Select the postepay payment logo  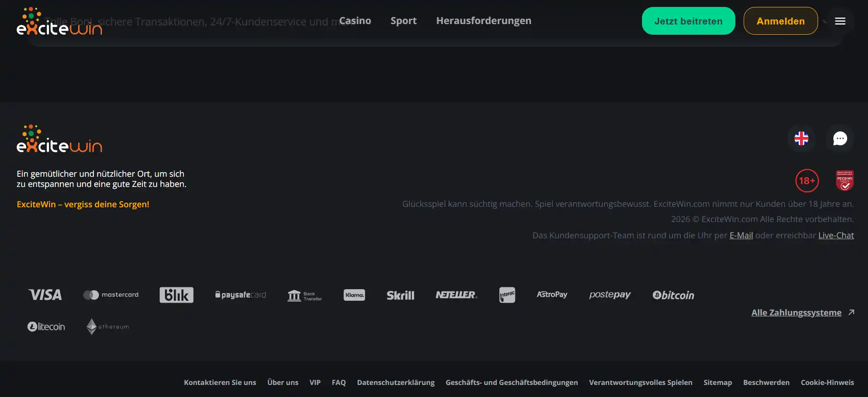(610, 295)
